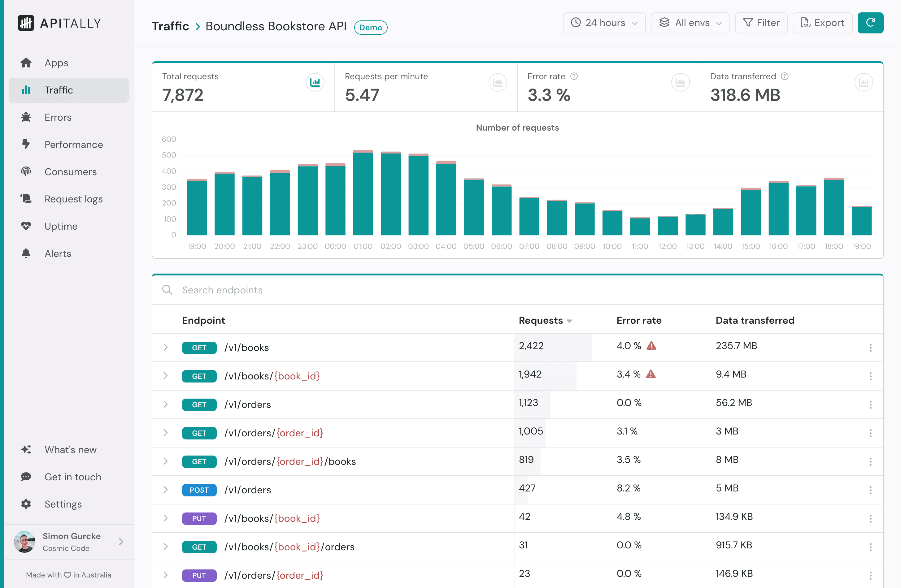Image resolution: width=901 pixels, height=588 pixels.
Task: Open the Uptime heartbeat section
Action: [x=61, y=226]
